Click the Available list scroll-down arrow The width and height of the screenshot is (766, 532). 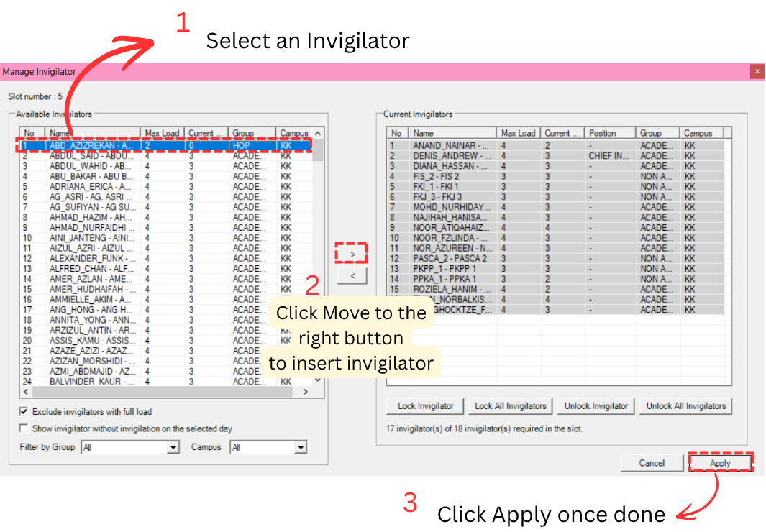[x=318, y=380]
